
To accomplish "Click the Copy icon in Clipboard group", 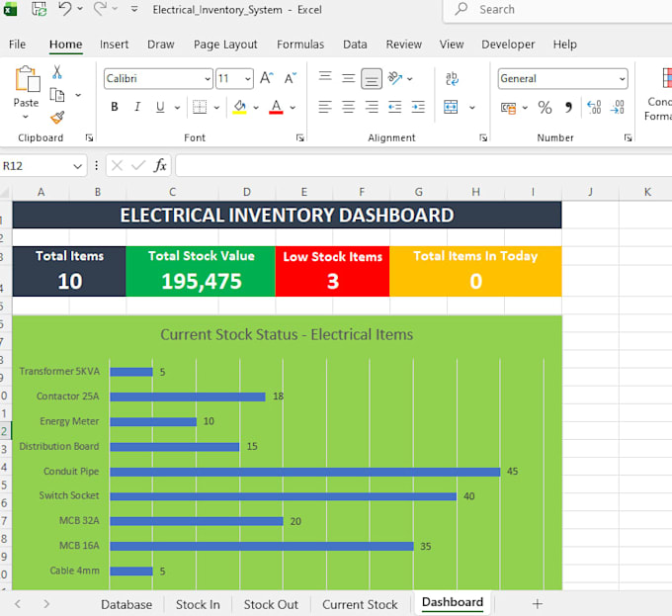I will [57, 95].
